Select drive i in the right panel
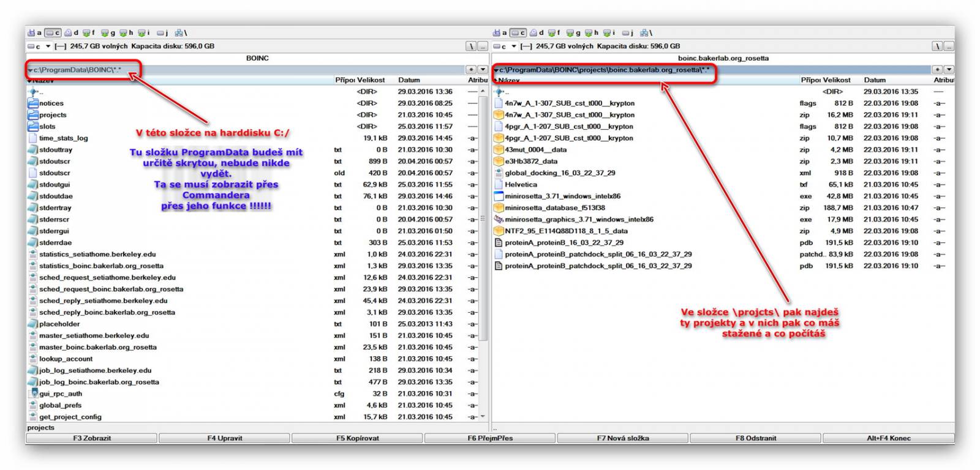 (609, 33)
